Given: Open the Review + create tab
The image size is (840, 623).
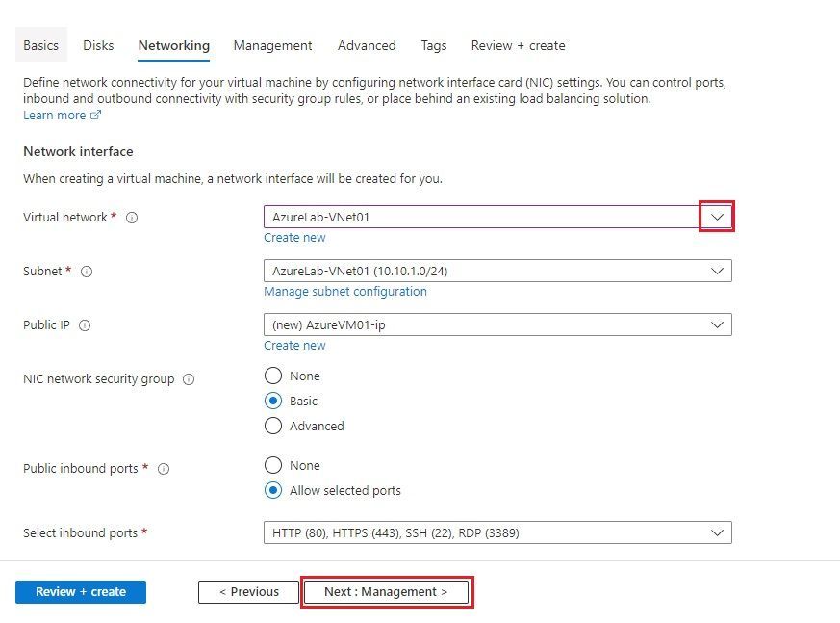Looking at the screenshot, I should [518, 45].
